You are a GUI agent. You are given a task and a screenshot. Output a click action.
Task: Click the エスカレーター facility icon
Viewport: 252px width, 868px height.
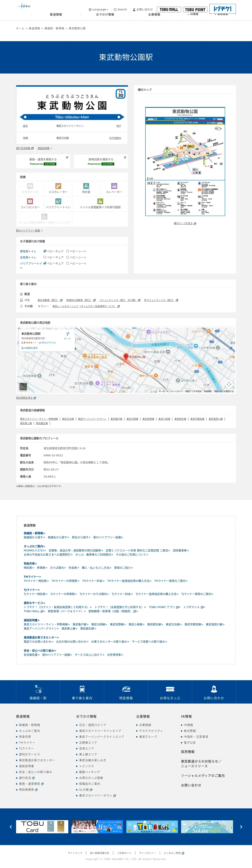[x=58, y=186]
